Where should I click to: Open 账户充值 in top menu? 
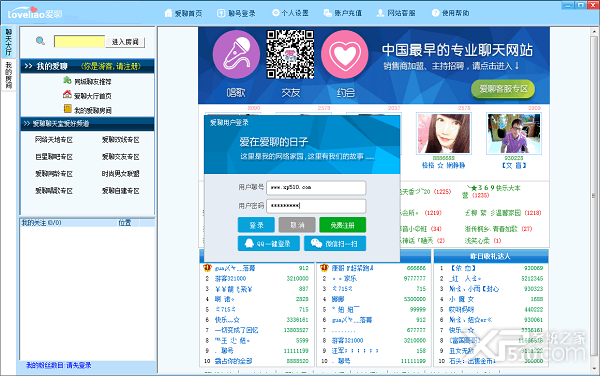click(x=342, y=13)
